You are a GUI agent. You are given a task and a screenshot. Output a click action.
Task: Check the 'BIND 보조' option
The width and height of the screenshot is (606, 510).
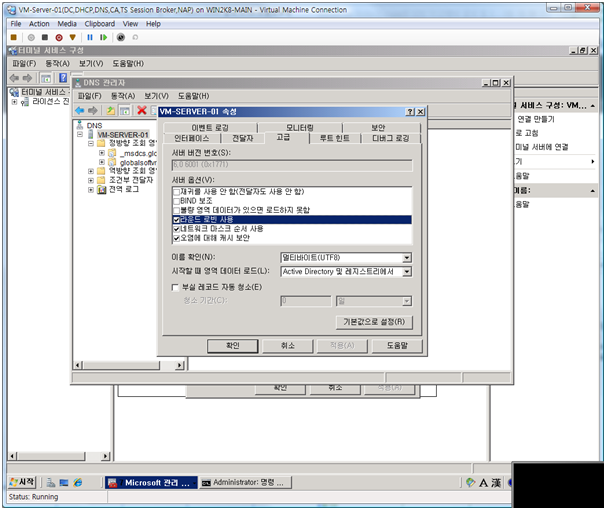(x=176, y=201)
